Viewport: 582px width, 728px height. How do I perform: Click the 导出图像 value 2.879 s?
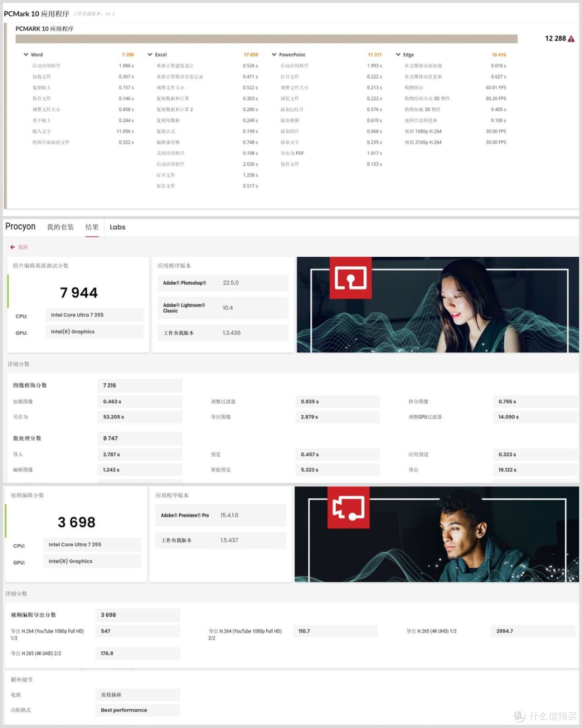click(337, 417)
